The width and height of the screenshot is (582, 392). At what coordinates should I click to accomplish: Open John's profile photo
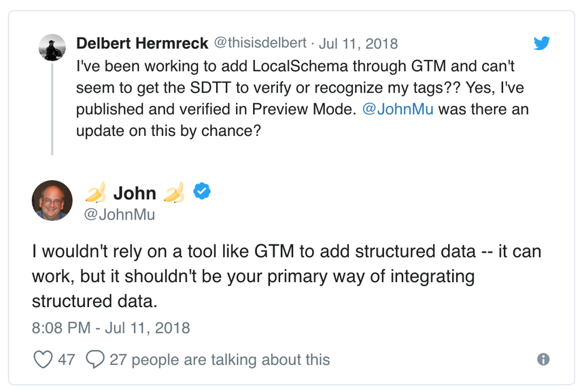(x=52, y=200)
